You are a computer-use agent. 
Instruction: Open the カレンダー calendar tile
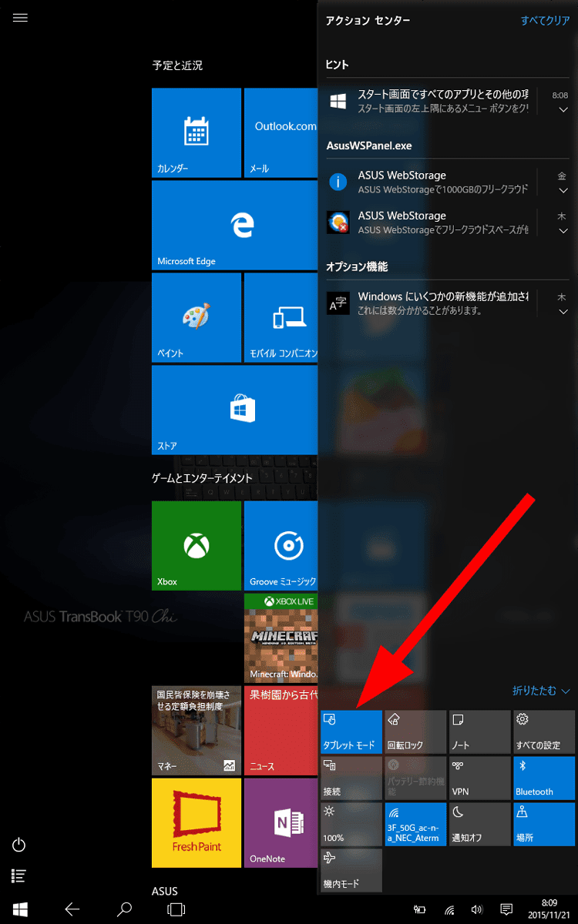(x=197, y=132)
